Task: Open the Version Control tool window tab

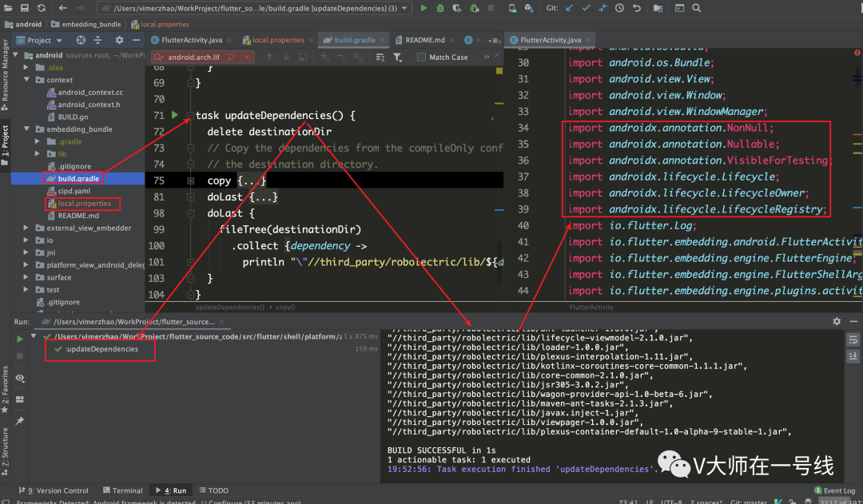Action: [x=53, y=490]
